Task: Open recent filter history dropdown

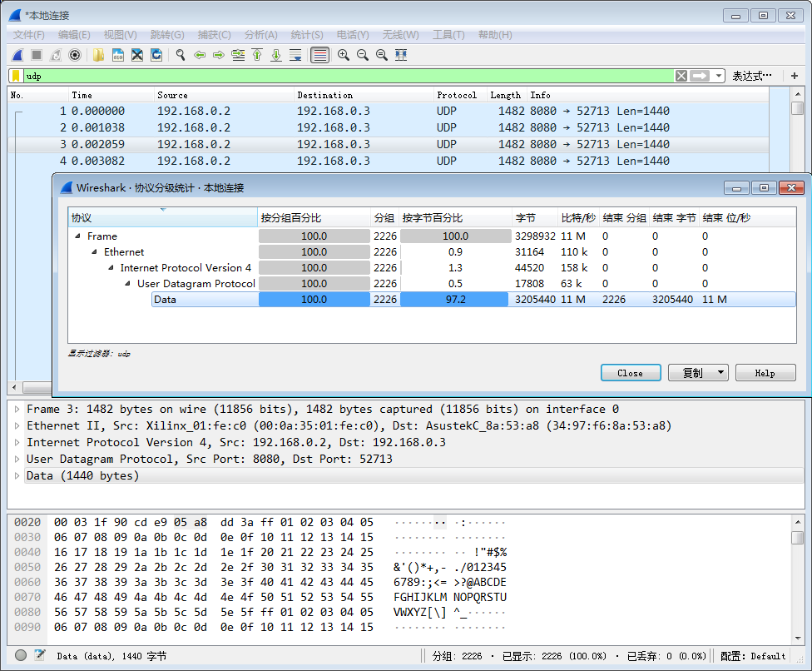Action: pos(719,76)
